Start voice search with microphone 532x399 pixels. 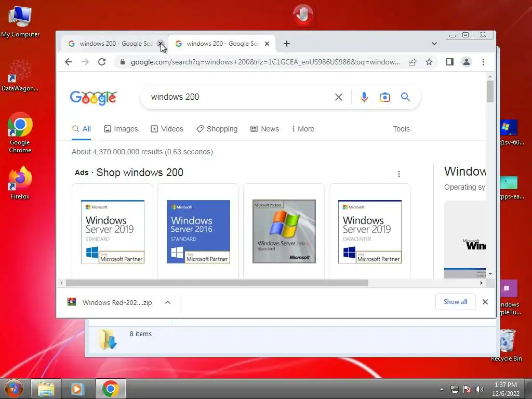pyautogui.click(x=364, y=97)
